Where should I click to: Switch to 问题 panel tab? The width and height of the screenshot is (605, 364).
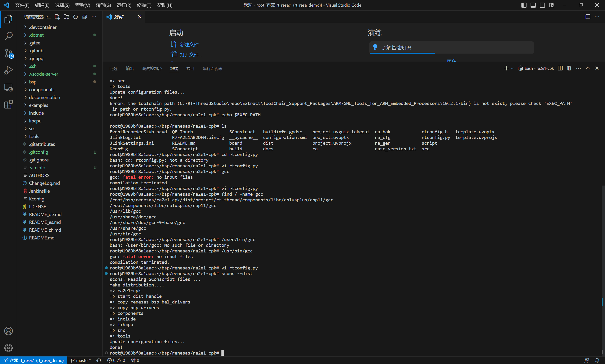pyautogui.click(x=113, y=69)
